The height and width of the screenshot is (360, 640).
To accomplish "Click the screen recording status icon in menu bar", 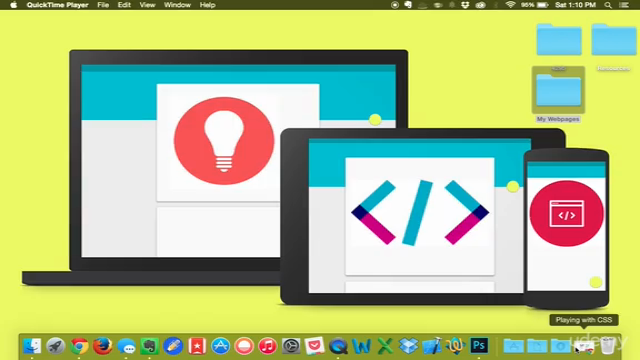I will 395,5.
